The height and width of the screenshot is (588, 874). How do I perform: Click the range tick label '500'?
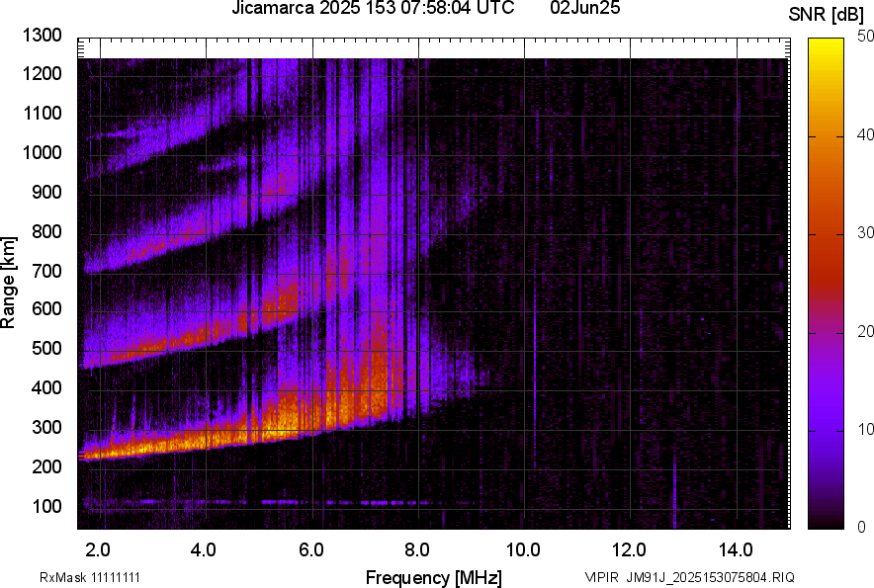(x=46, y=348)
